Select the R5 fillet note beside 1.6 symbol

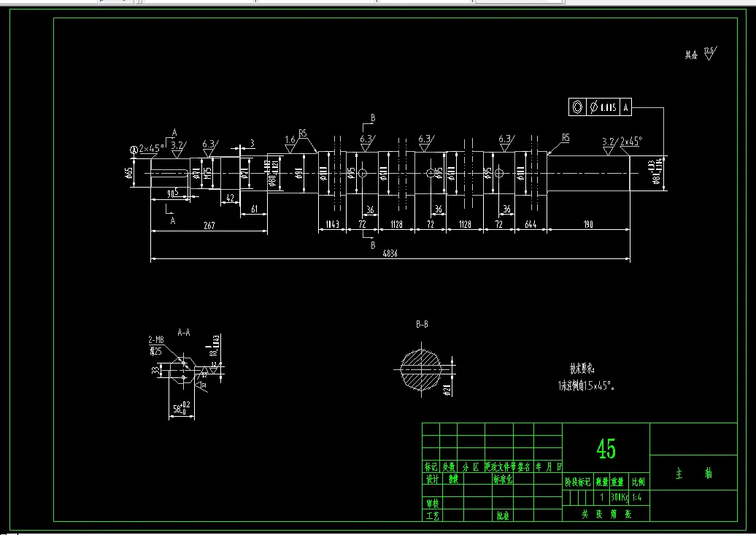pyautogui.click(x=303, y=133)
